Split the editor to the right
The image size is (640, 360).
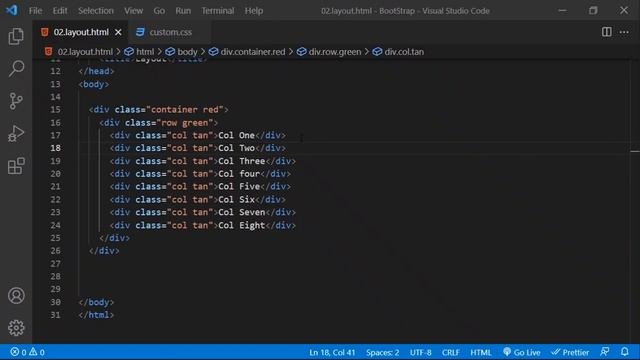(x=607, y=32)
